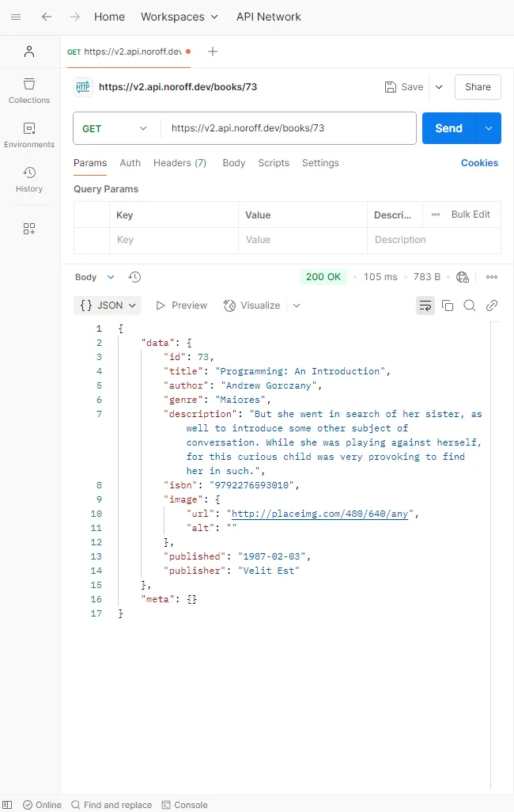The image size is (514, 812).
Task: Expand the Send button dropdown arrow
Action: point(489,128)
